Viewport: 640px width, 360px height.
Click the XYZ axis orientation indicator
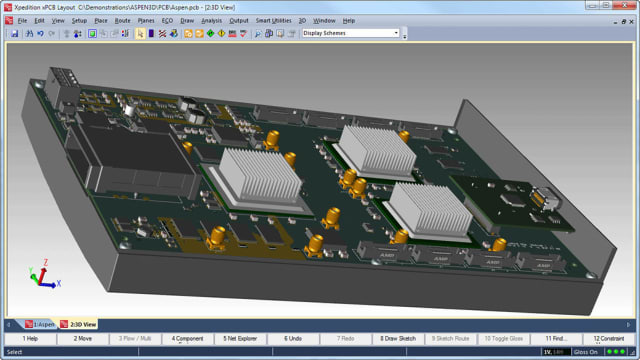point(44,274)
